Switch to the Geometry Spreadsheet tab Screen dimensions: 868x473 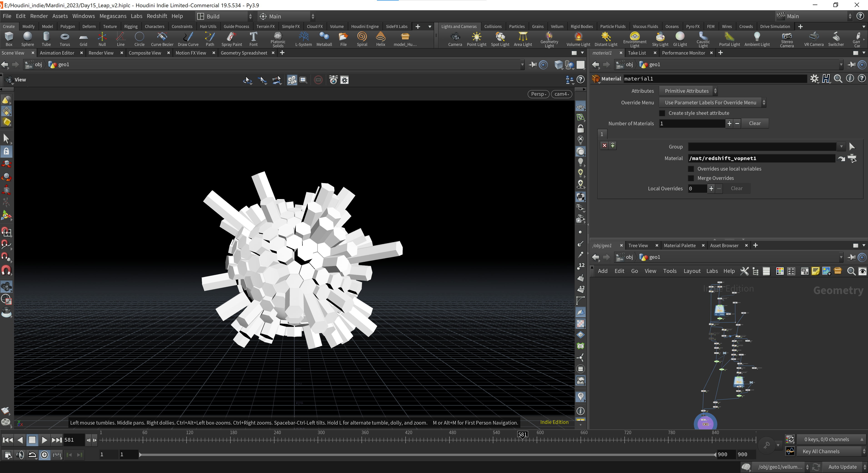point(244,53)
